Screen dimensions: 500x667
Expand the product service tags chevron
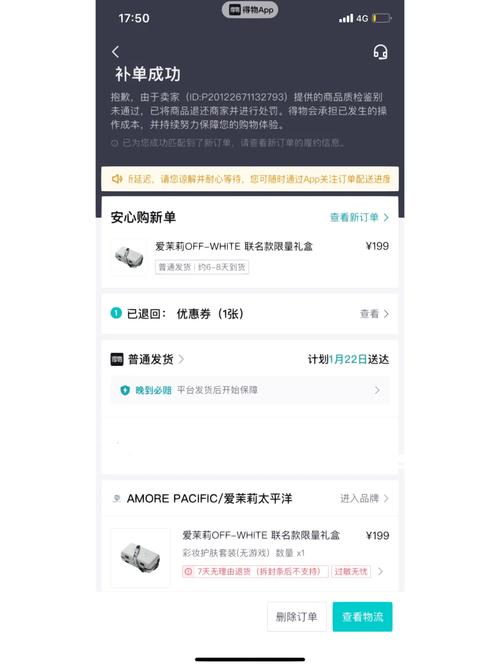pos(380,571)
